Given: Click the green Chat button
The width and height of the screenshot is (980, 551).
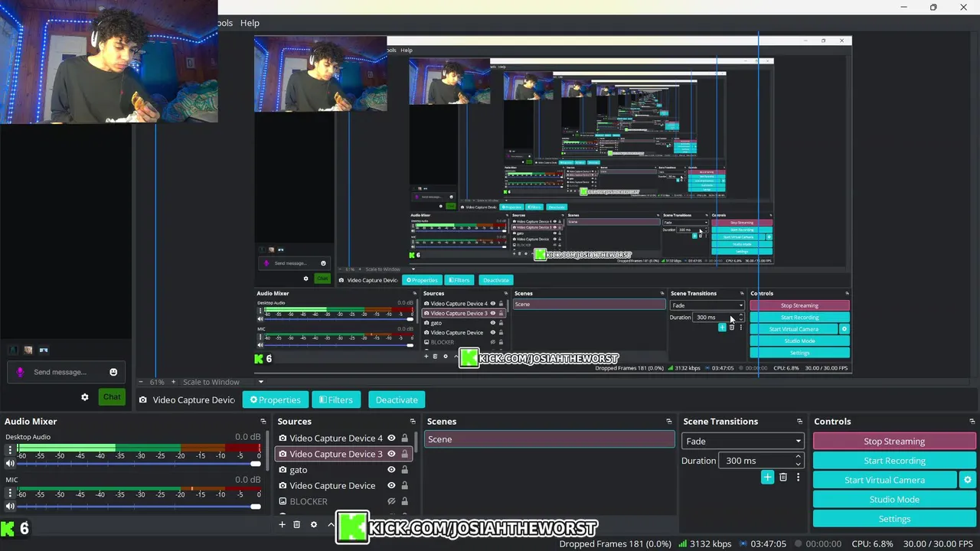Looking at the screenshot, I should point(112,396).
